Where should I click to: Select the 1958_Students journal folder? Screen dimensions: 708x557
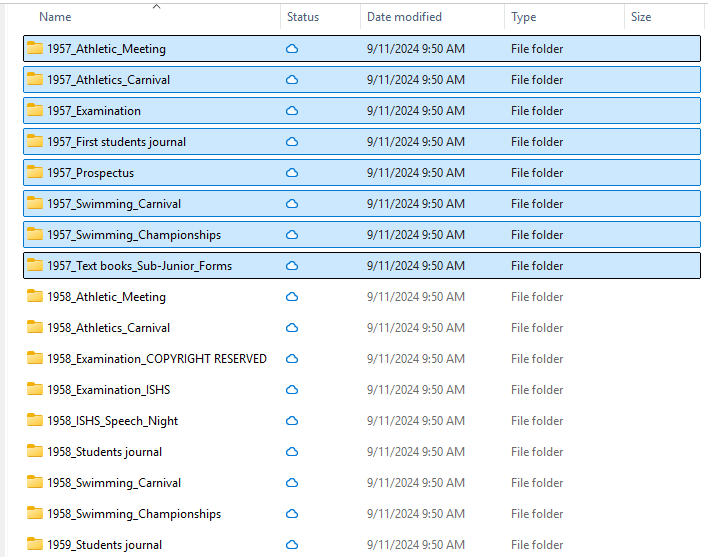(104, 452)
